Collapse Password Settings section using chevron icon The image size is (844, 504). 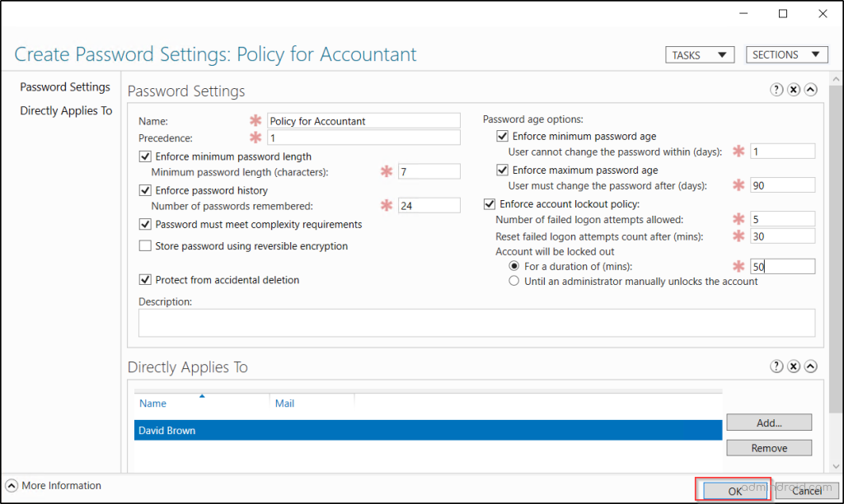point(810,91)
